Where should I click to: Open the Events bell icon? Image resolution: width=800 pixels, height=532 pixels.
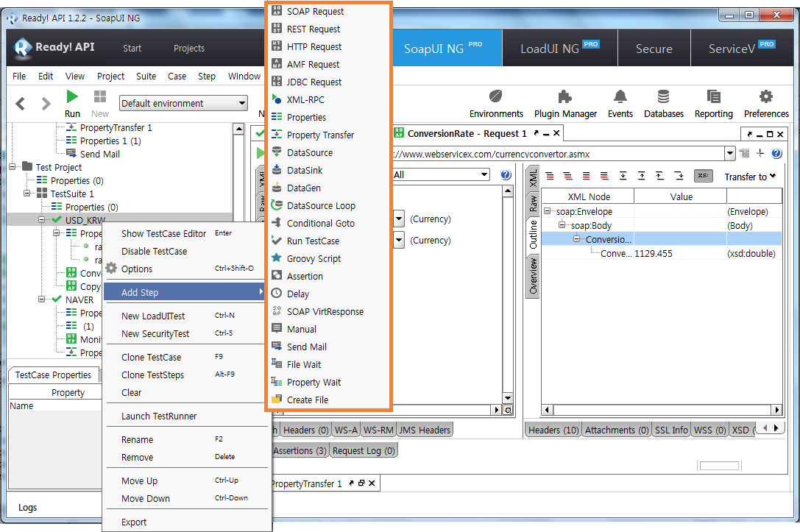620,97
